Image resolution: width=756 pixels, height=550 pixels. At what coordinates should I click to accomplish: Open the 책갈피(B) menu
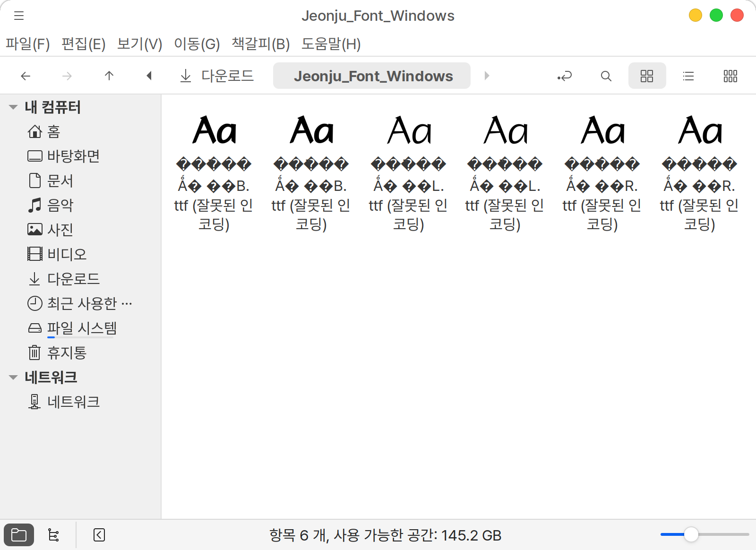(261, 44)
